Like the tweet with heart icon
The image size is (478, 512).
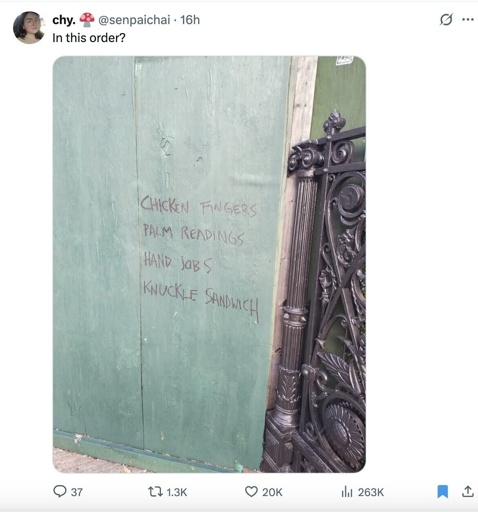[x=251, y=492]
